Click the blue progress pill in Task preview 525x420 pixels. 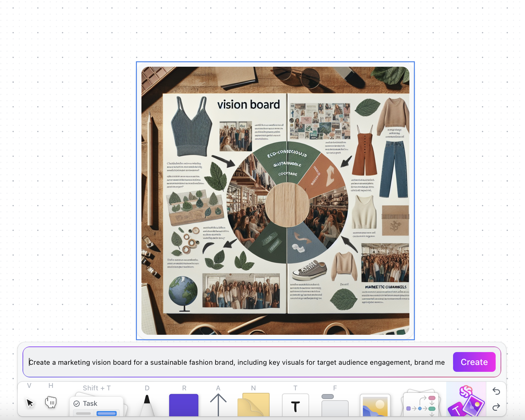click(x=107, y=413)
